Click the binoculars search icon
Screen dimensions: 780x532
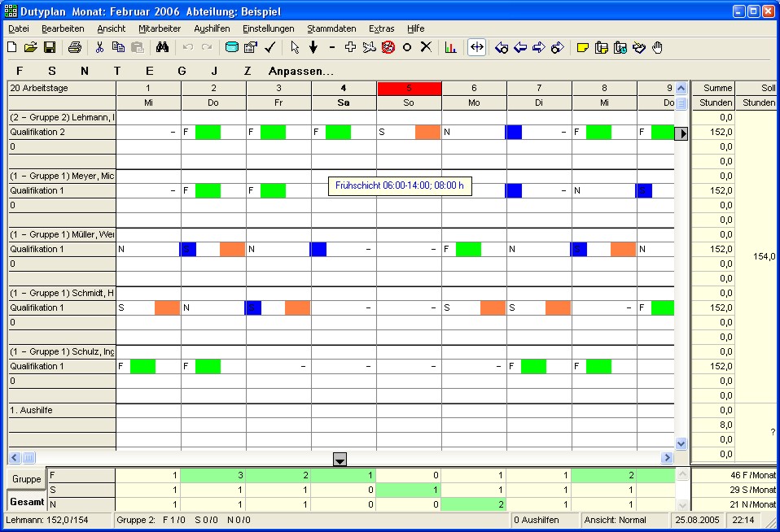point(161,47)
